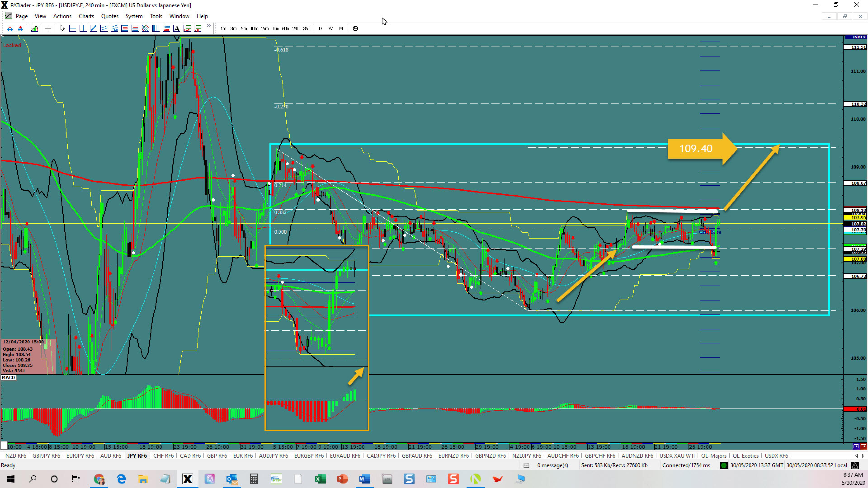
Task: Click the PAT lines tool icon
Action: tap(187, 29)
